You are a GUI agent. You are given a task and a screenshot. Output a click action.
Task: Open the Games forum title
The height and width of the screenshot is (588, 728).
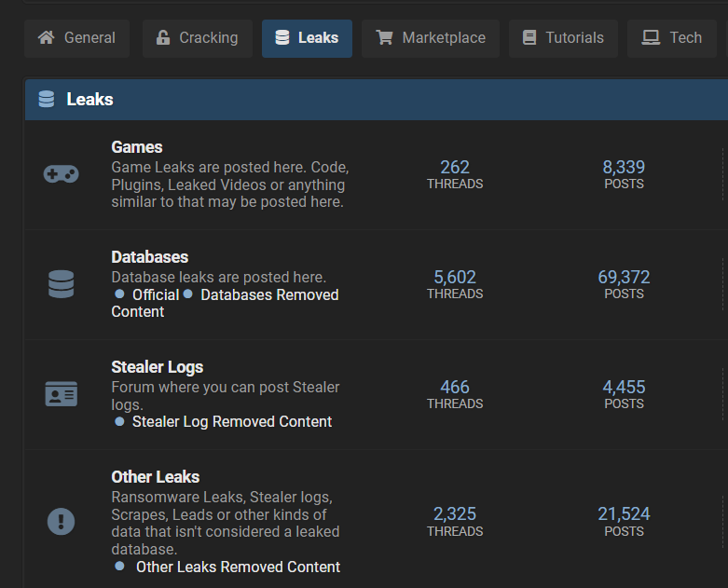tap(136, 147)
